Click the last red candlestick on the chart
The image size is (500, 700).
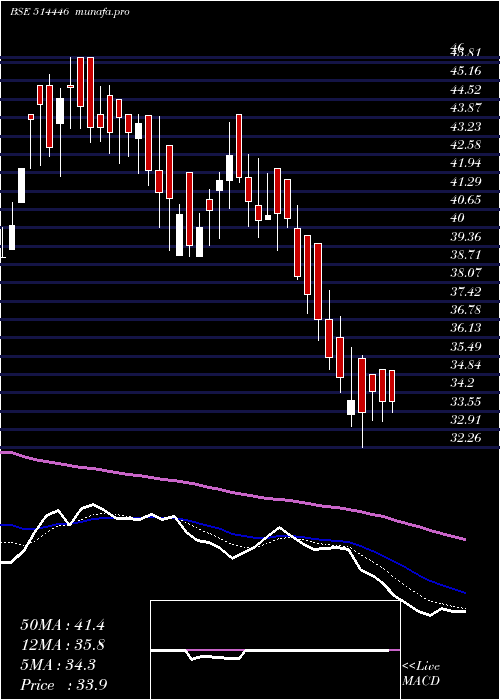(392, 386)
